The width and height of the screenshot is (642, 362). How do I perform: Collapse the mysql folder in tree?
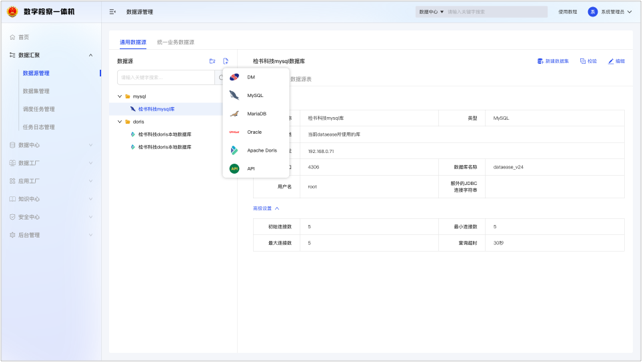click(120, 97)
